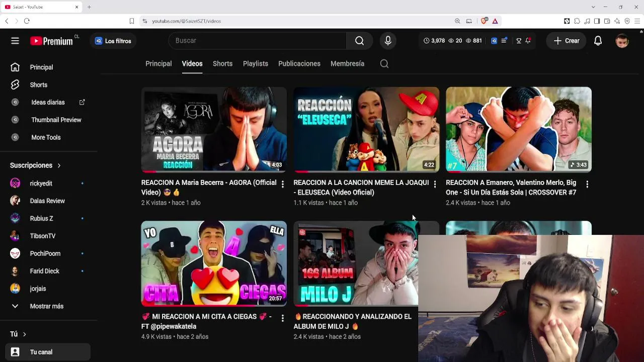Open the Playlists channel tab
644x362 pixels.
256,64
